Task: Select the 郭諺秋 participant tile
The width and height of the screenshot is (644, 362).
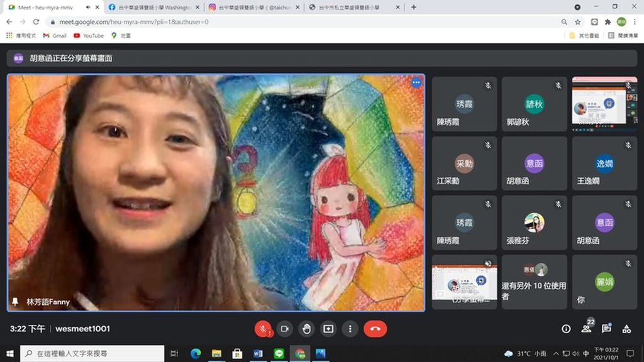Action: pos(534,104)
